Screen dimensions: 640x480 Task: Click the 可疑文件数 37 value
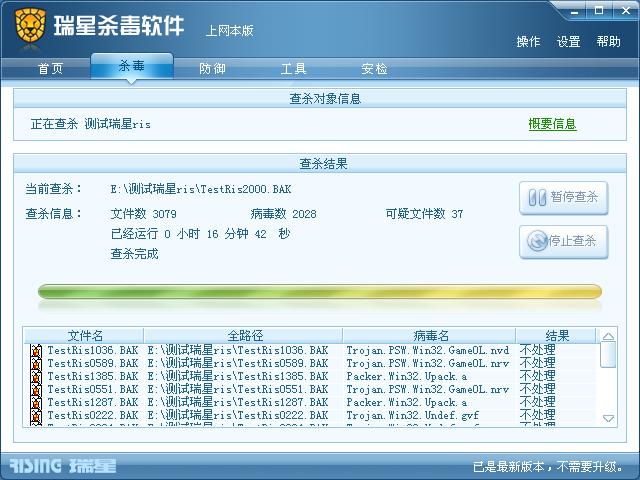tap(424, 214)
